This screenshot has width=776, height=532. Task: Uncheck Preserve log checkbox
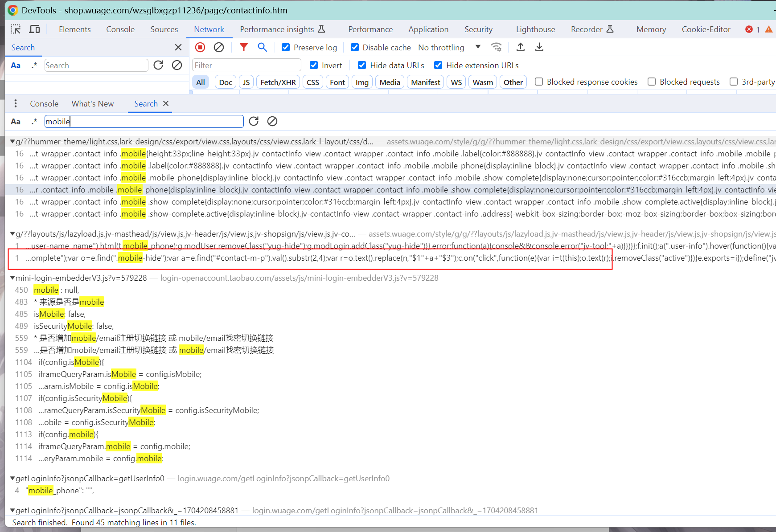[x=286, y=47]
